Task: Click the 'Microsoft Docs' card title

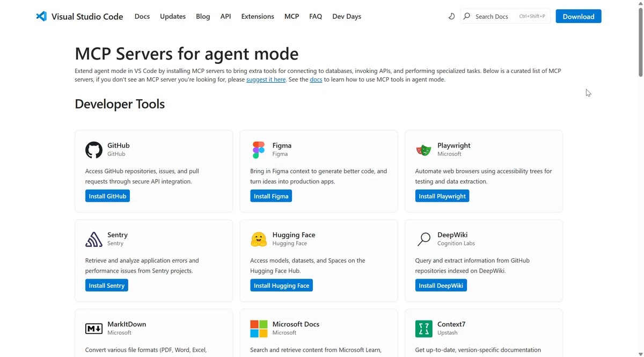Action: click(296, 324)
